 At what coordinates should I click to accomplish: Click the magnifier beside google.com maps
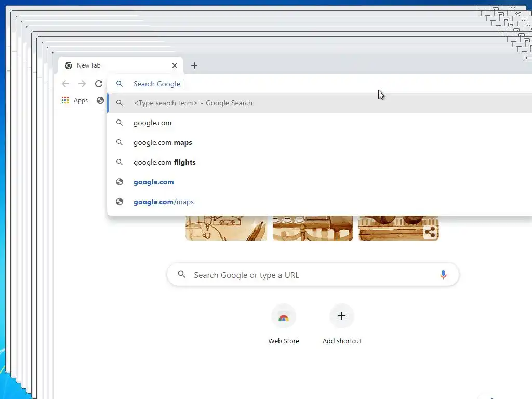coord(119,142)
